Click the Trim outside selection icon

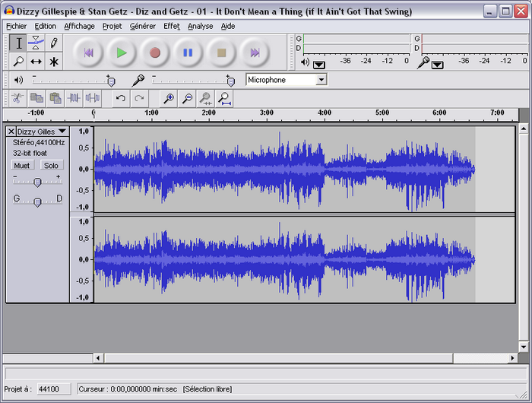point(74,98)
